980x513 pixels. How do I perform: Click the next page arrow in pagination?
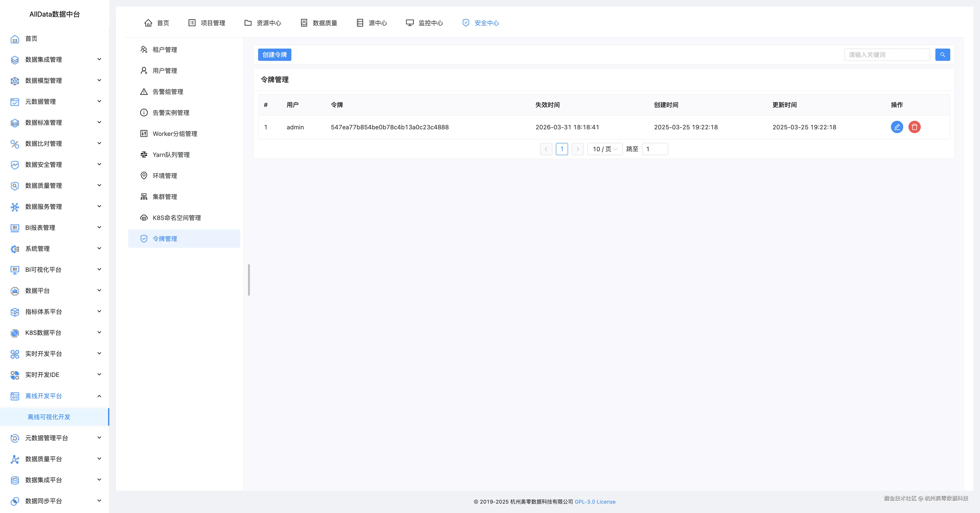[x=577, y=149]
